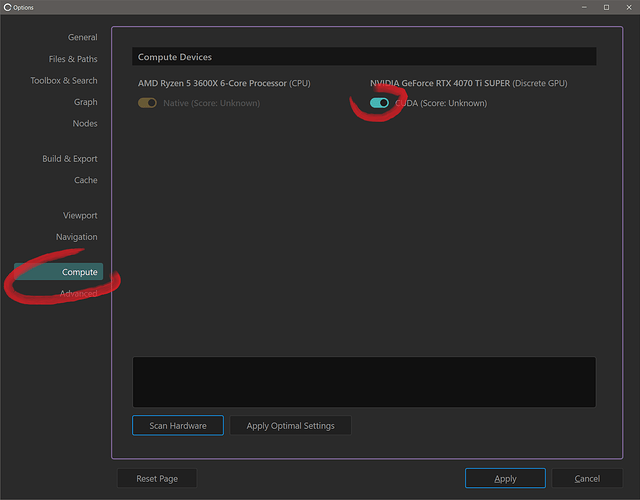Apply the options changes
This screenshot has width=640, height=500.
coord(505,478)
